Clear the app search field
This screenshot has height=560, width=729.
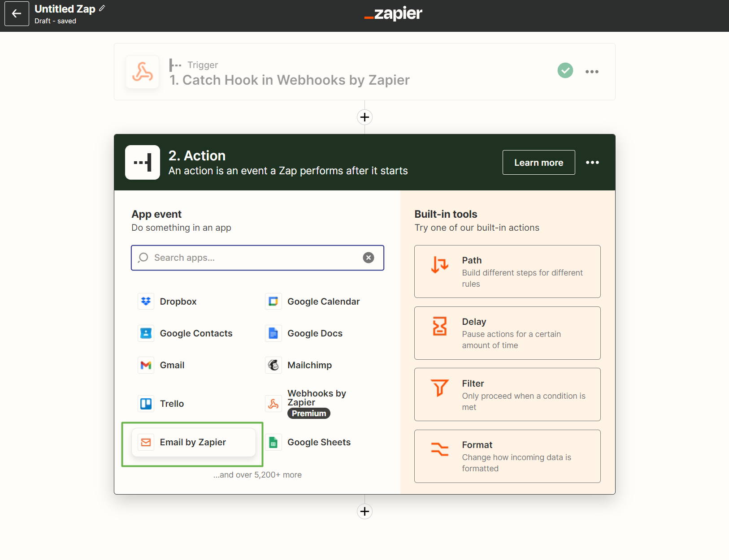pos(369,258)
